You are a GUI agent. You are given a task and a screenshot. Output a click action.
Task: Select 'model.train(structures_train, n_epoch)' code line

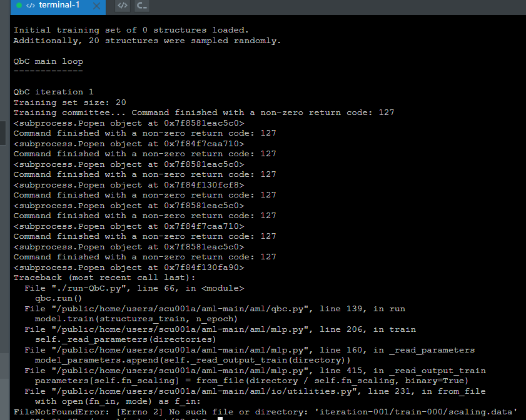click(x=136, y=319)
